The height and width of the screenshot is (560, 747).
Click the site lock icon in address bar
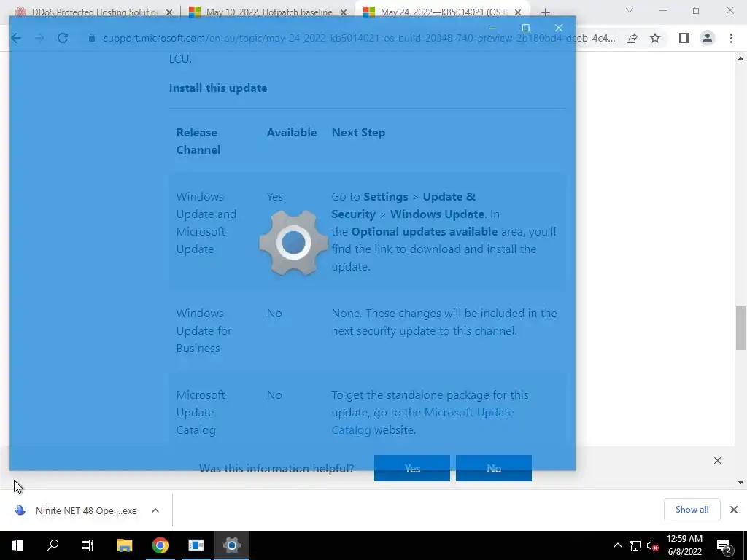91,38
